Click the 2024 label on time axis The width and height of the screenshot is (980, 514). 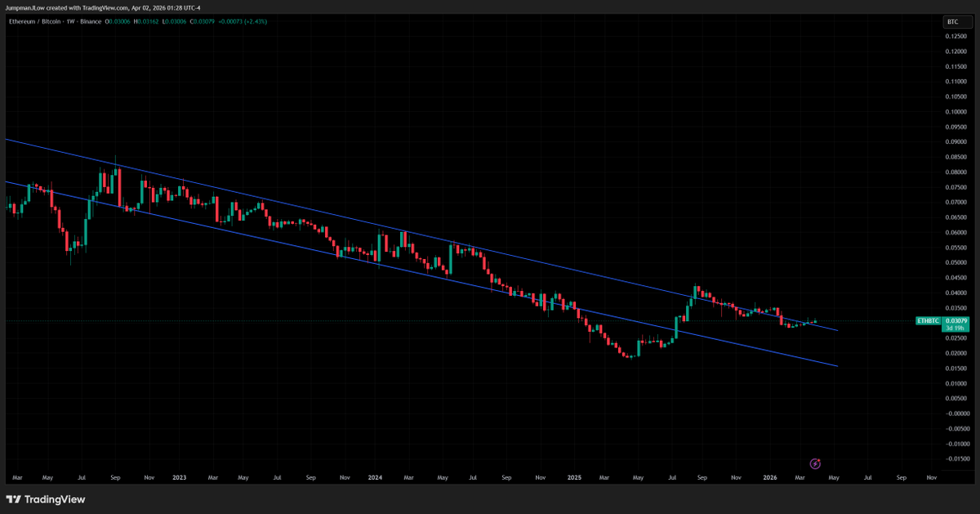pos(375,476)
